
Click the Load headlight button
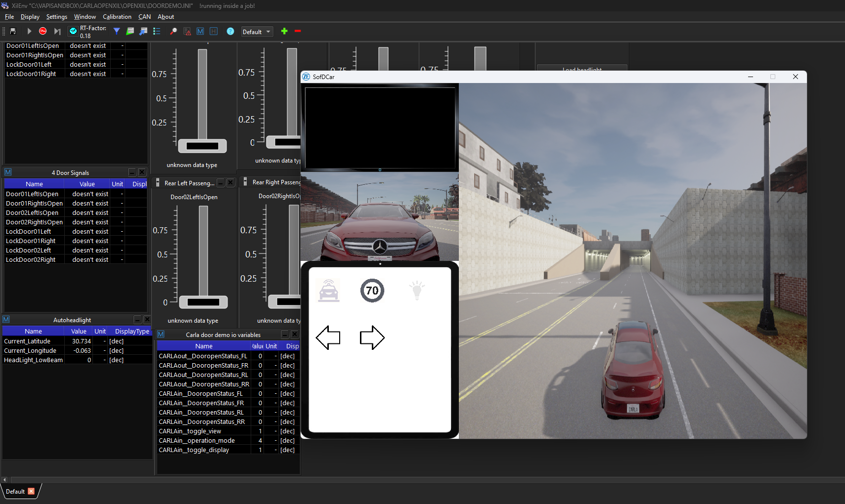(x=582, y=69)
